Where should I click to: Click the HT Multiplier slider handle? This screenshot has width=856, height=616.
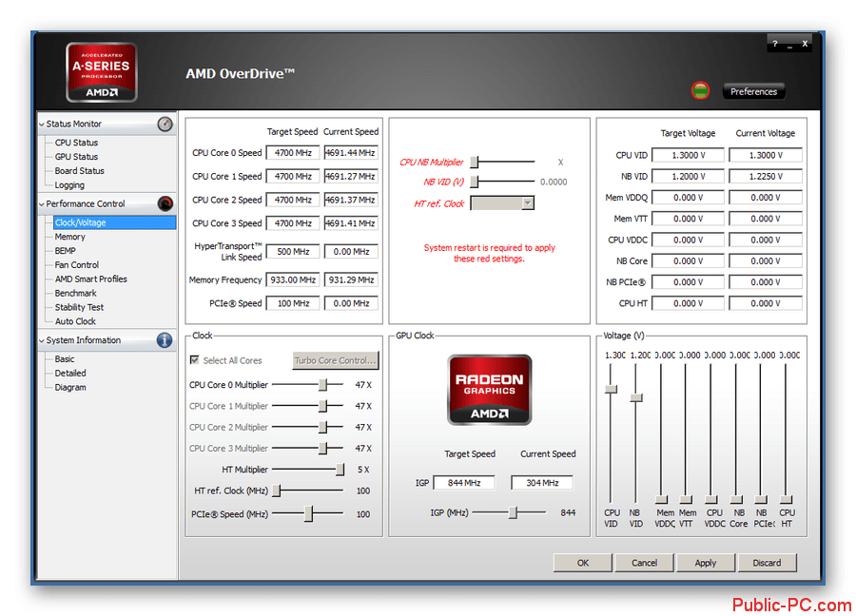point(340,470)
